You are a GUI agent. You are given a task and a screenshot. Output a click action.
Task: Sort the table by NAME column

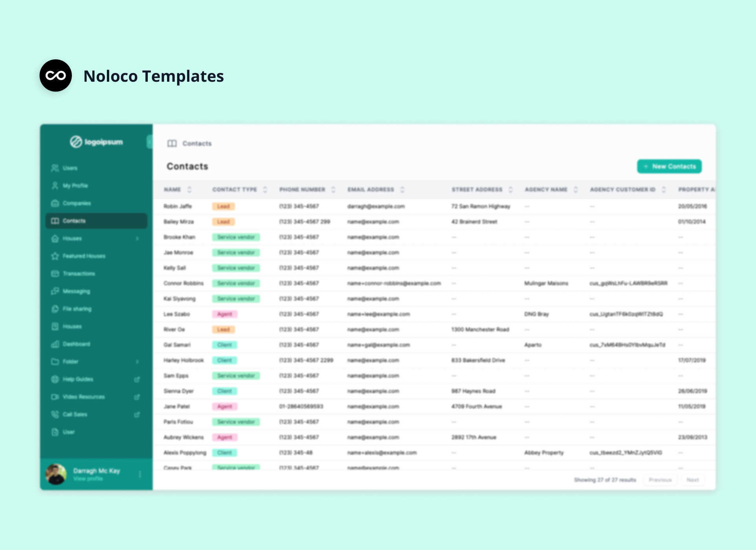point(189,189)
